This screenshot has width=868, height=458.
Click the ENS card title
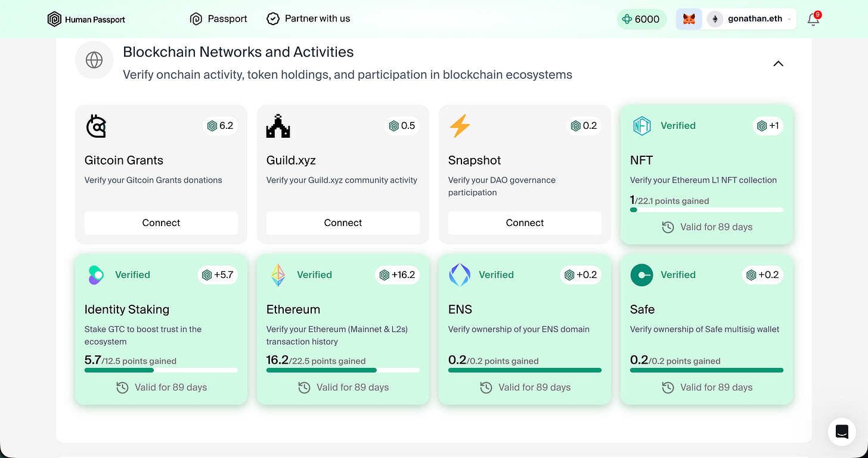pos(460,310)
